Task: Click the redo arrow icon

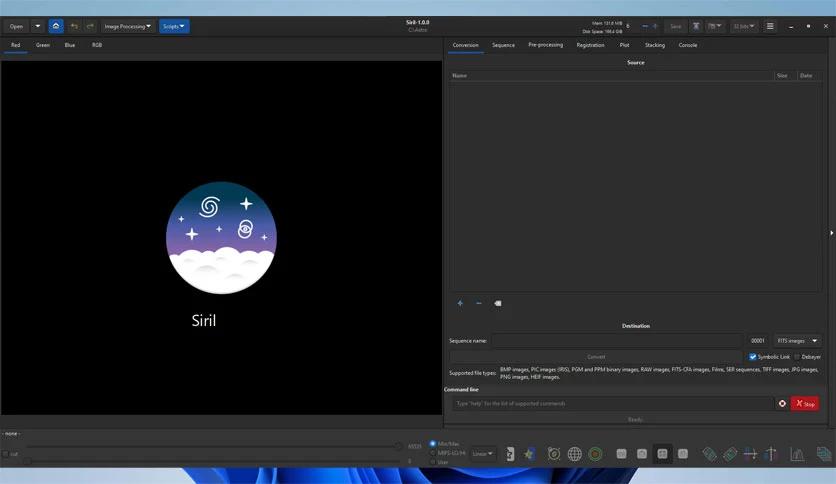Action: (90, 26)
